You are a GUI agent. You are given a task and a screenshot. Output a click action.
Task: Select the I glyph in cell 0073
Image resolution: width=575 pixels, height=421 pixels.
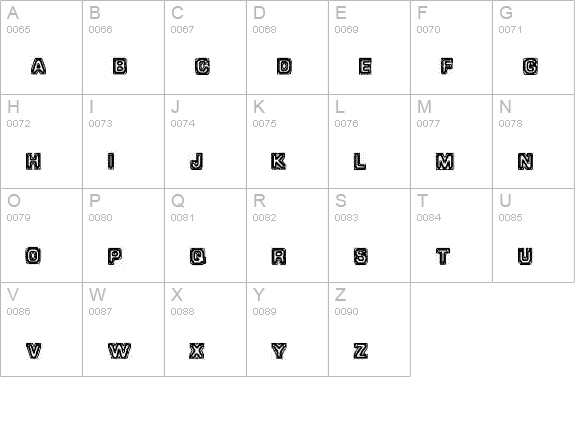point(111,161)
